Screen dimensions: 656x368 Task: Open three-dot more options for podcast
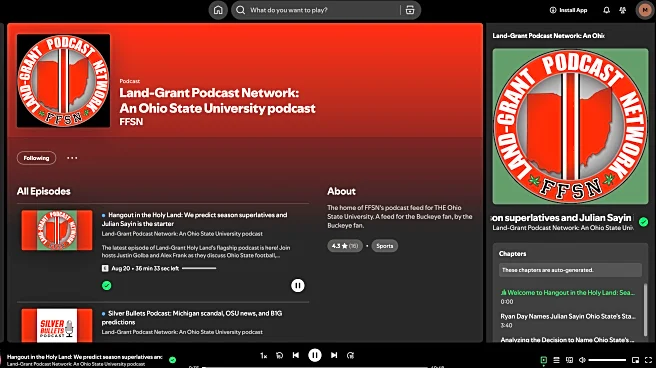click(72, 158)
